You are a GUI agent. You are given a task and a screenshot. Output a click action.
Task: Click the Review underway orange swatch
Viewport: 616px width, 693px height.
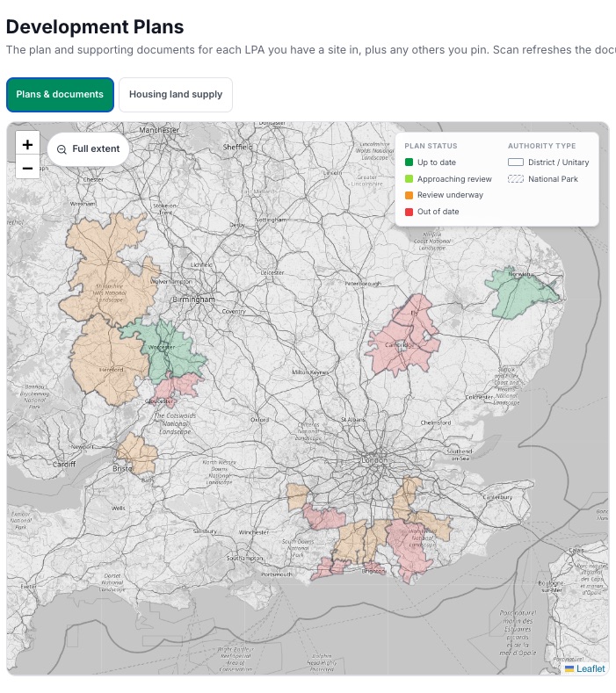click(x=409, y=195)
